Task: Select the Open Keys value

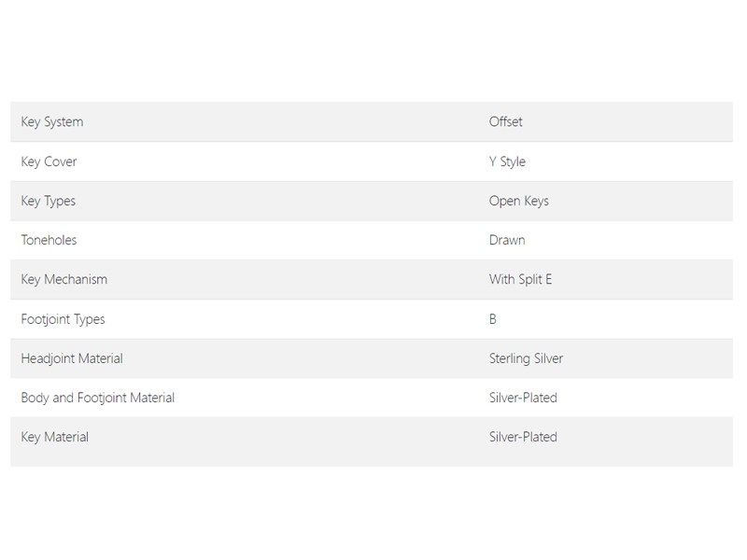Action: [519, 201]
